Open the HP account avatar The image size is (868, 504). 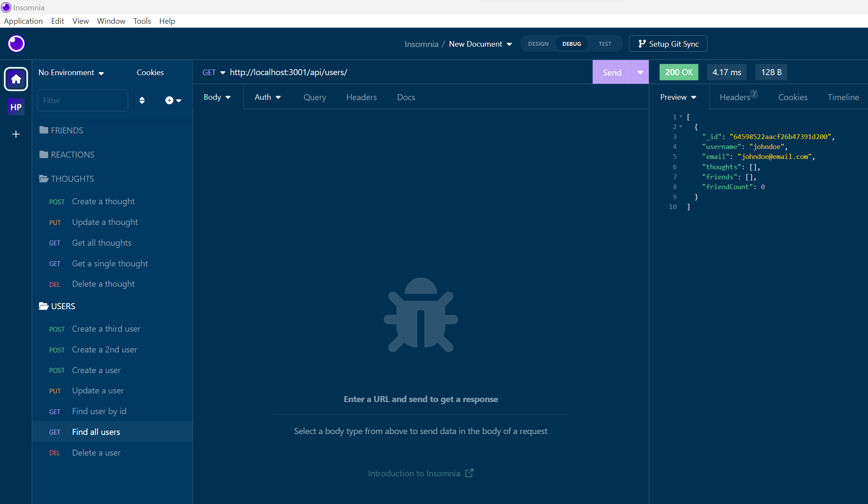[16, 107]
